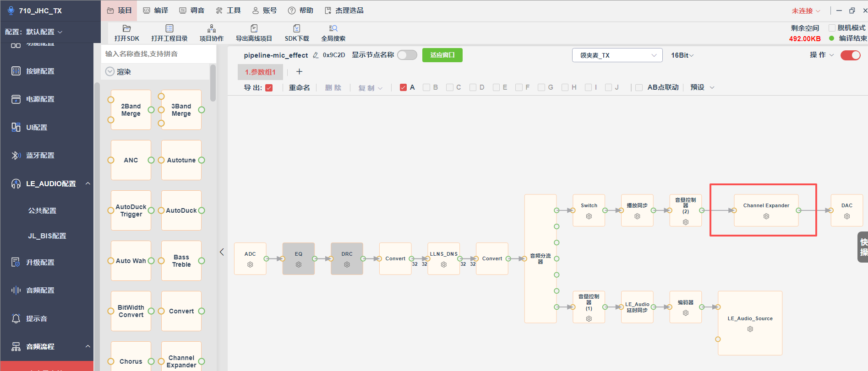The width and height of the screenshot is (868, 371).
Task: Open the DAC node gear settings
Action: click(847, 216)
